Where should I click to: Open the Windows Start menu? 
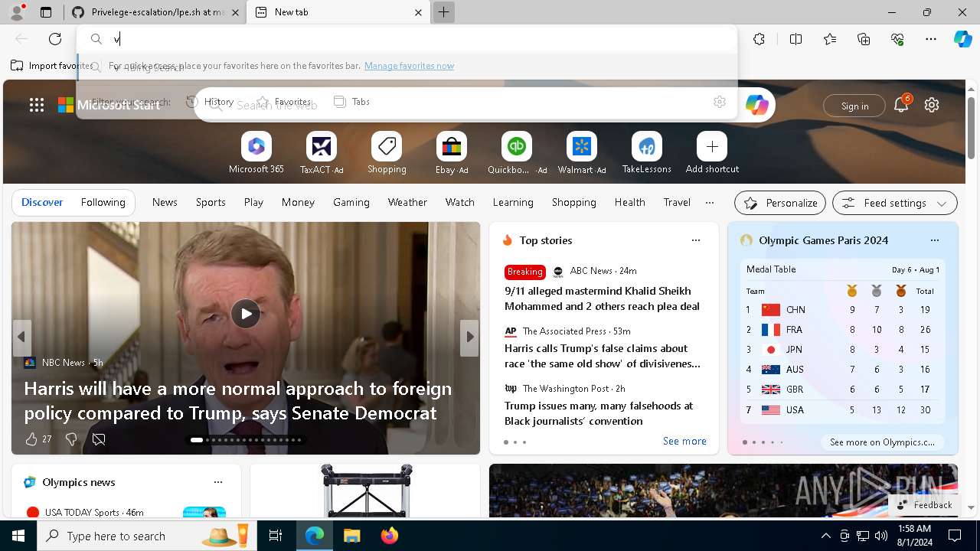pos(18,536)
